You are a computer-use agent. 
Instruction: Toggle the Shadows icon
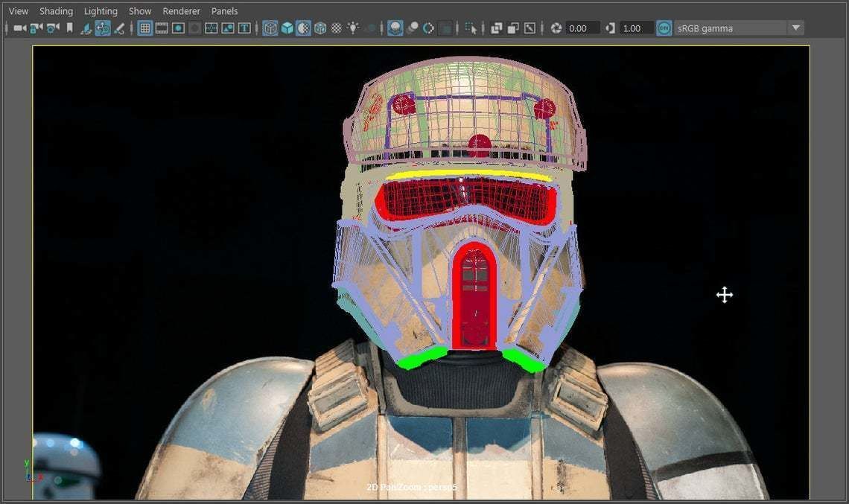tap(370, 28)
